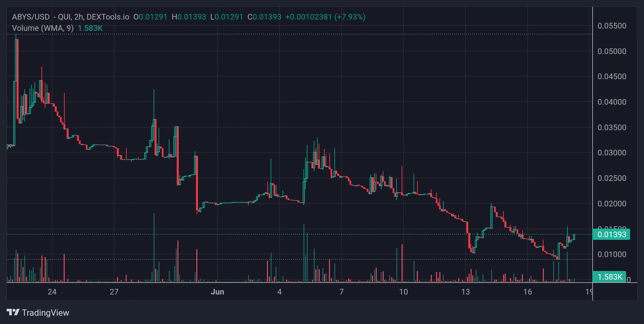Click the 16 date label on time axis
Image resolution: width=644 pixels, height=324 pixels.
coord(528,292)
